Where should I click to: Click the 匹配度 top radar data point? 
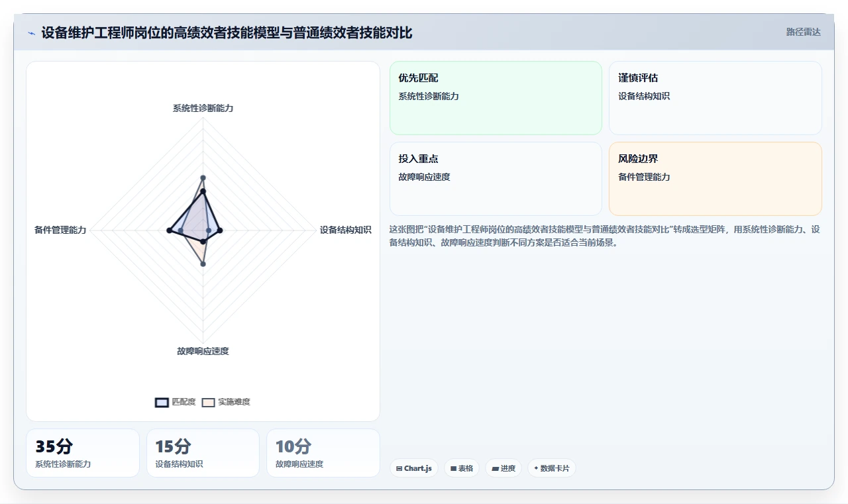click(x=203, y=191)
